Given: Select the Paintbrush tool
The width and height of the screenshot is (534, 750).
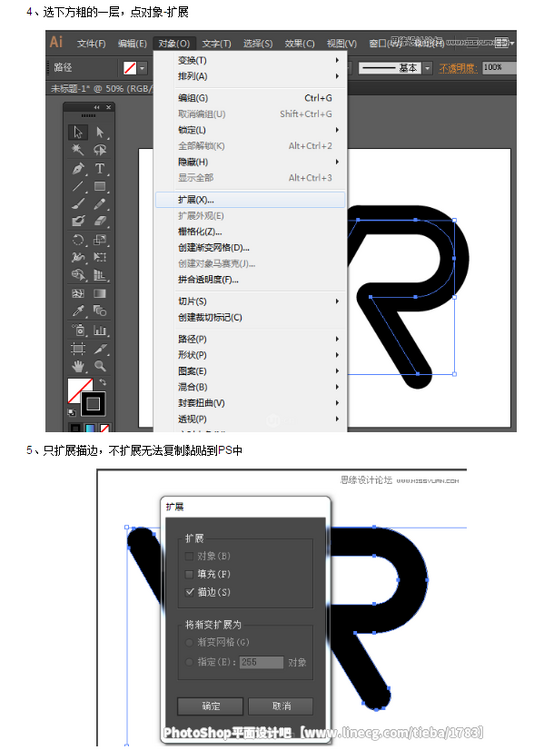Looking at the screenshot, I should click(x=78, y=204).
